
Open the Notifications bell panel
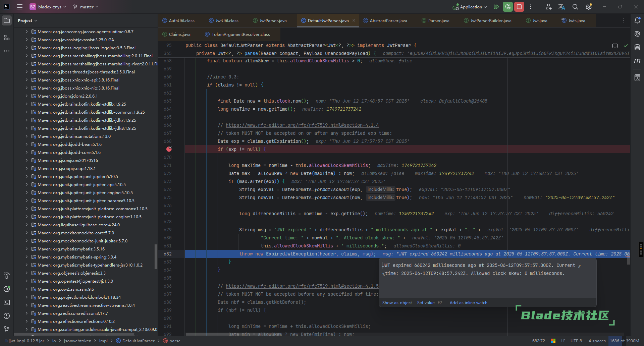click(x=637, y=20)
